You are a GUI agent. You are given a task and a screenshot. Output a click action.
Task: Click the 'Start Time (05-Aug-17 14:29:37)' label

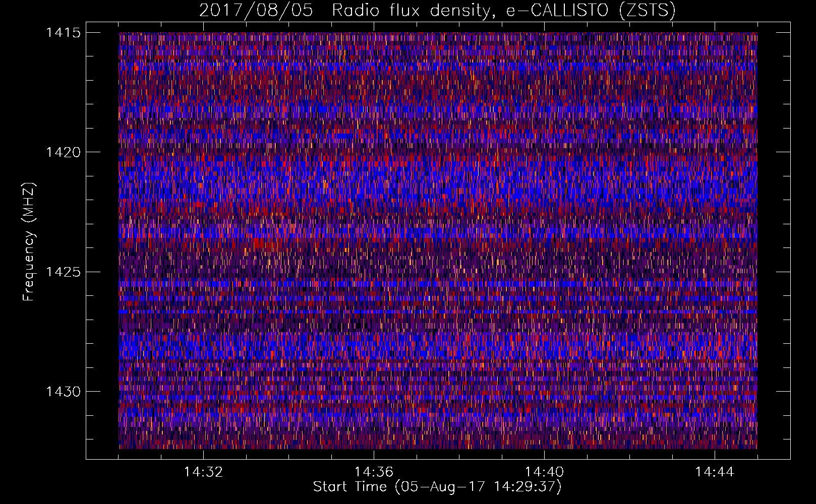[437, 487]
